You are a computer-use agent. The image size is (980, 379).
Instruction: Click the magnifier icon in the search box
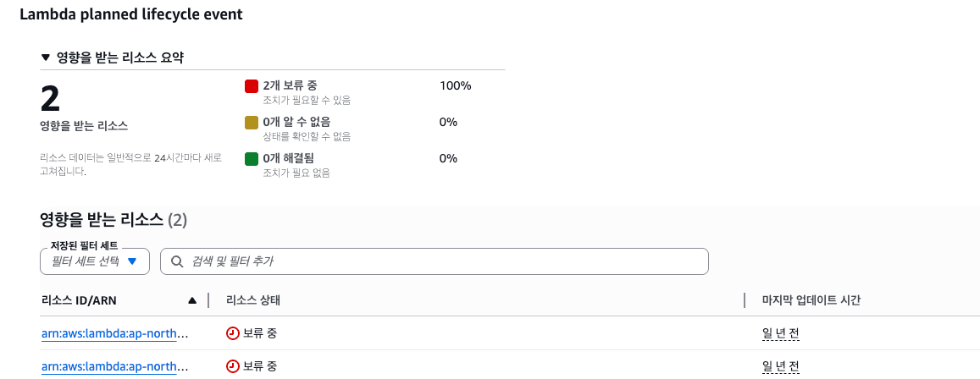[x=177, y=261]
